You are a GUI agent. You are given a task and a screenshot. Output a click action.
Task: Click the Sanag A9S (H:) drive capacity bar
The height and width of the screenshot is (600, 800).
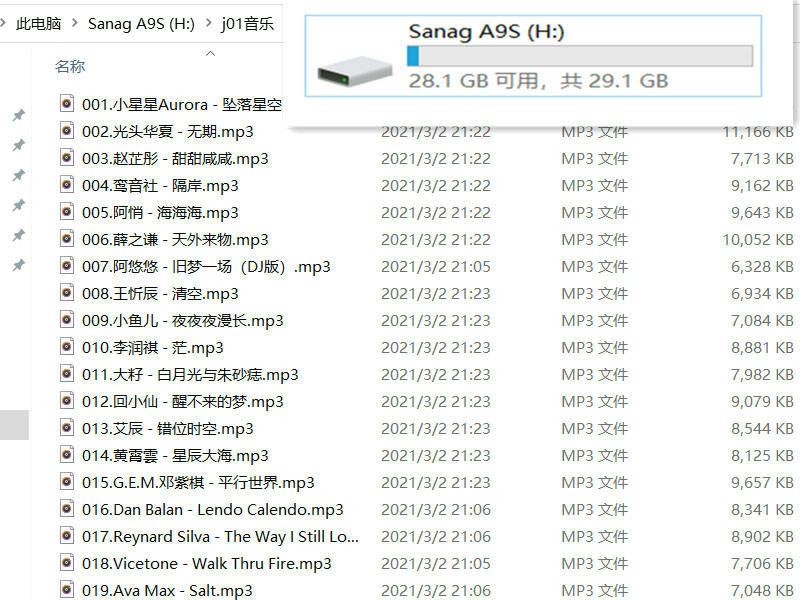[x=580, y=56]
